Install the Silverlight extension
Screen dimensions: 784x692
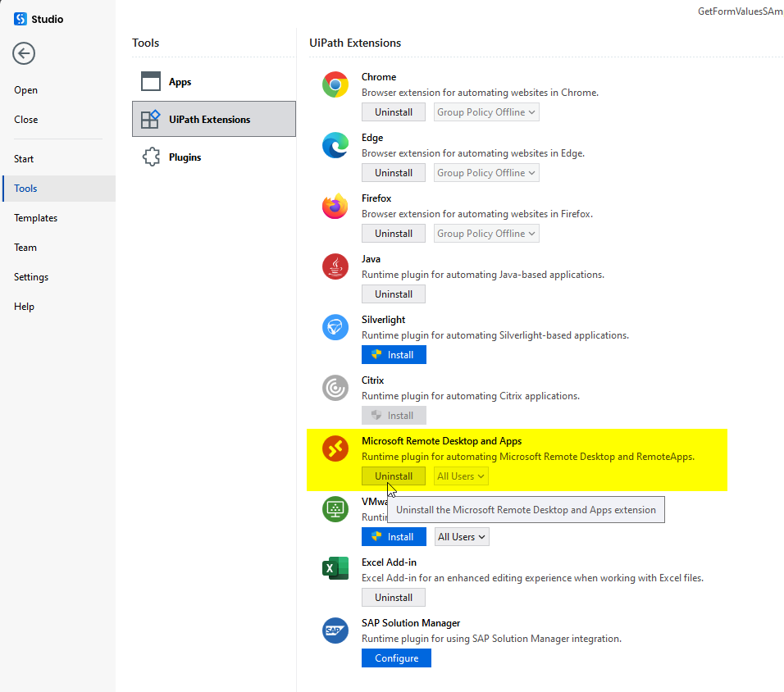(x=394, y=354)
